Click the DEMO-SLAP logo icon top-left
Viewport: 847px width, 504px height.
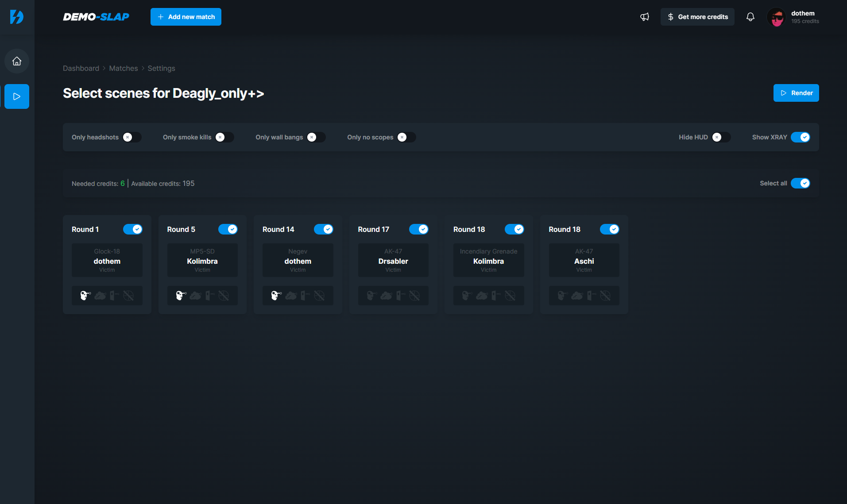[x=17, y=17]
